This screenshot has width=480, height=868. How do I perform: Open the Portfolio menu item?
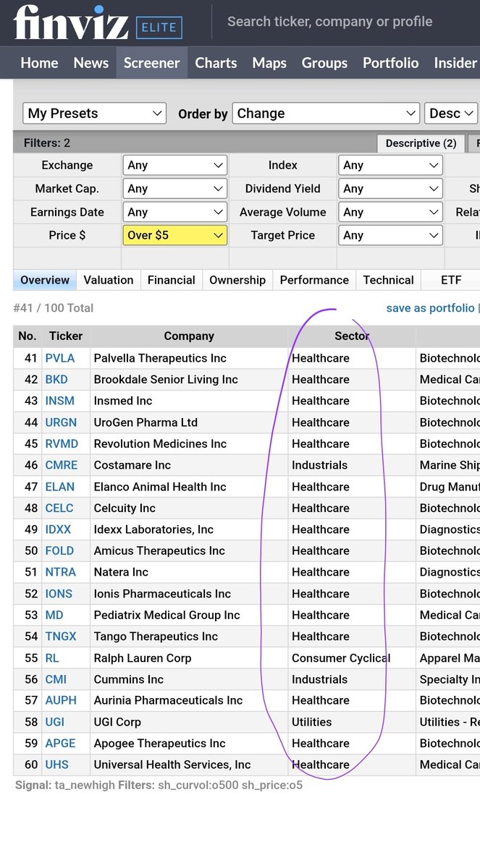coord(390,63)
